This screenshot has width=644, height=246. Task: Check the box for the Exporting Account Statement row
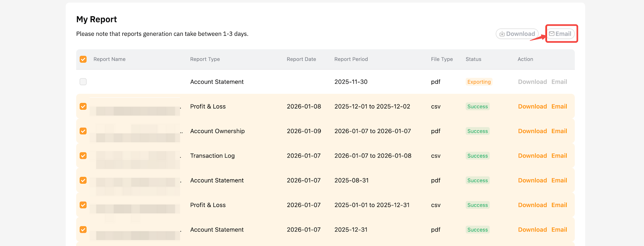pos(83,82)
